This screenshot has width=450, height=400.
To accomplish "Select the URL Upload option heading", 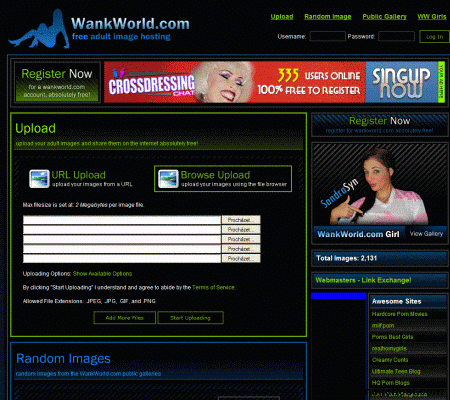I will (x=79, y=175).
